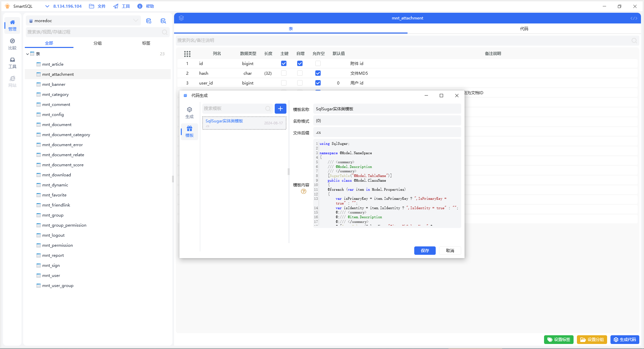Toggle 允许空 checkbox for user_id row
The height and width of the screenshot is (349, 644).
(318, 83)
